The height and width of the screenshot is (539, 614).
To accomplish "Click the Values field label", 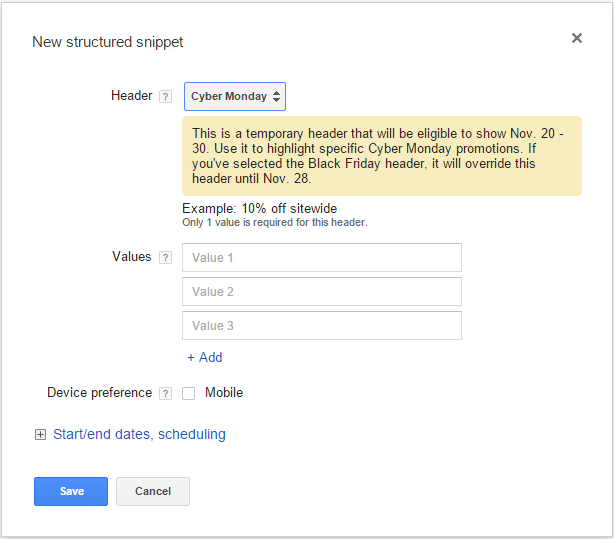I will click(132, 257).
